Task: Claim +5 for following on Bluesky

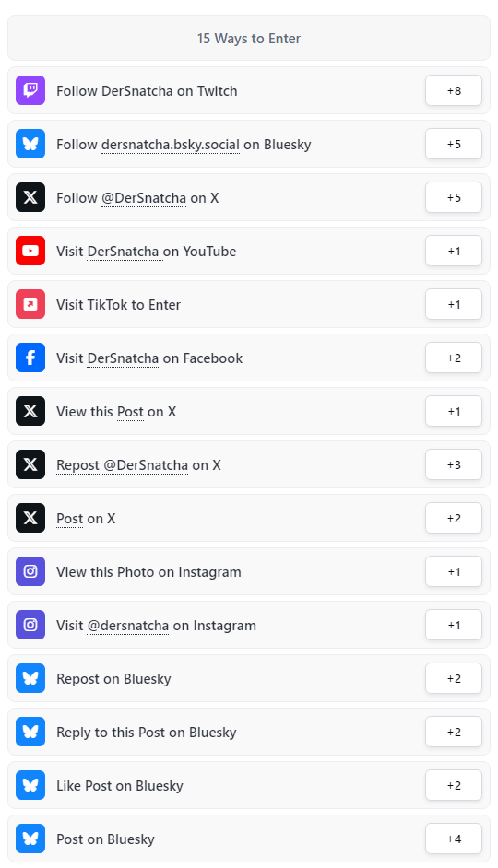Action: point(454,144)
